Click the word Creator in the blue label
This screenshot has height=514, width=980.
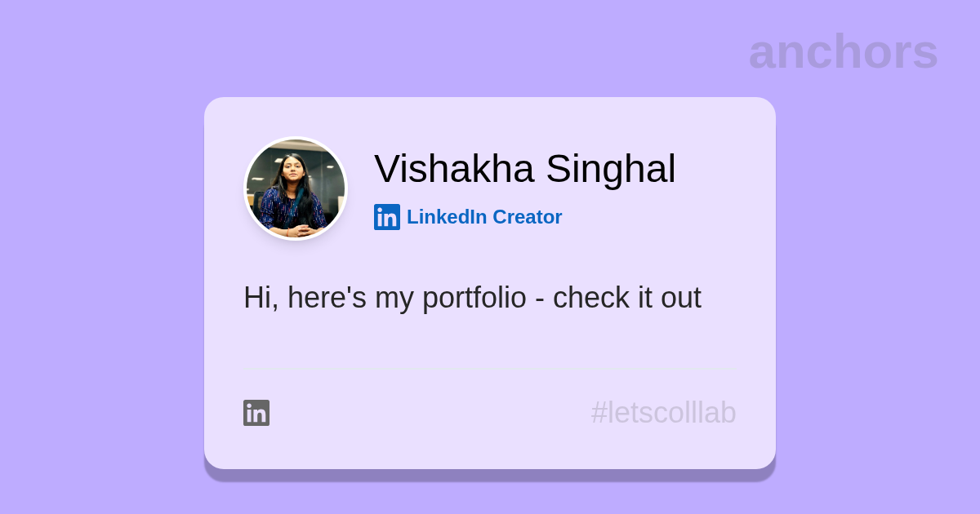pyautogui.click(x=528, y=217)
